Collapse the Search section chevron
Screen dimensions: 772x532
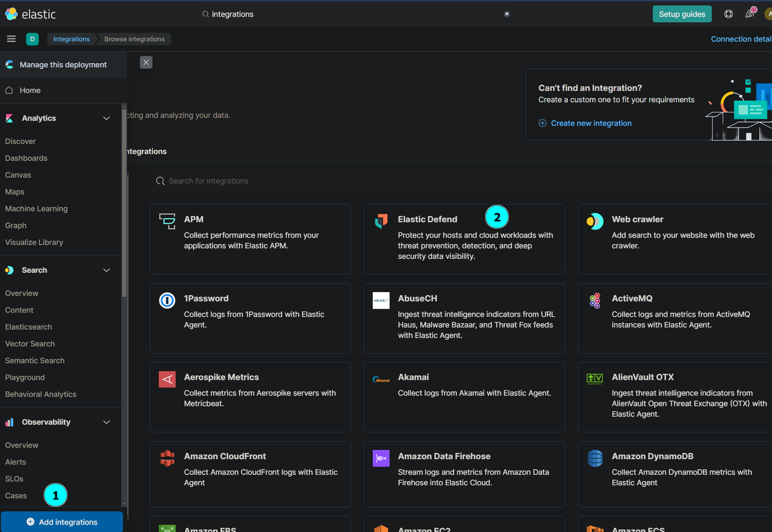(x=107, y=270)
